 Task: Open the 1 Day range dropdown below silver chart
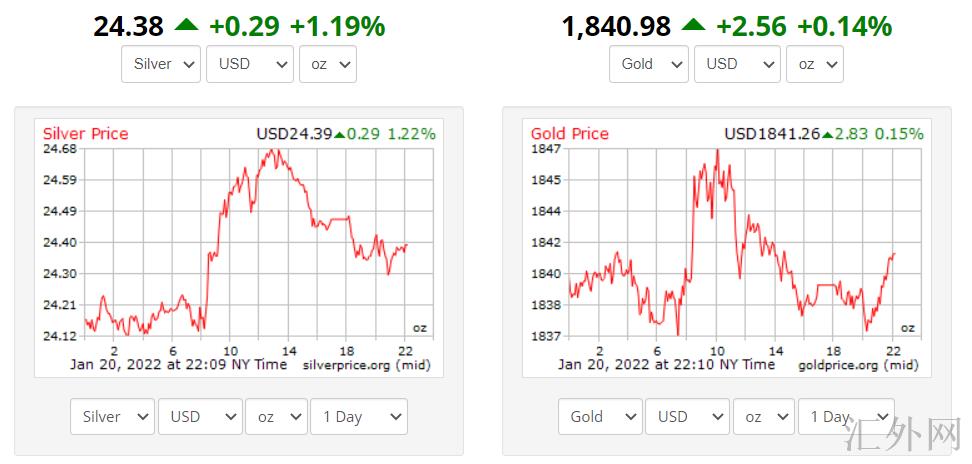tap(359, 417)
